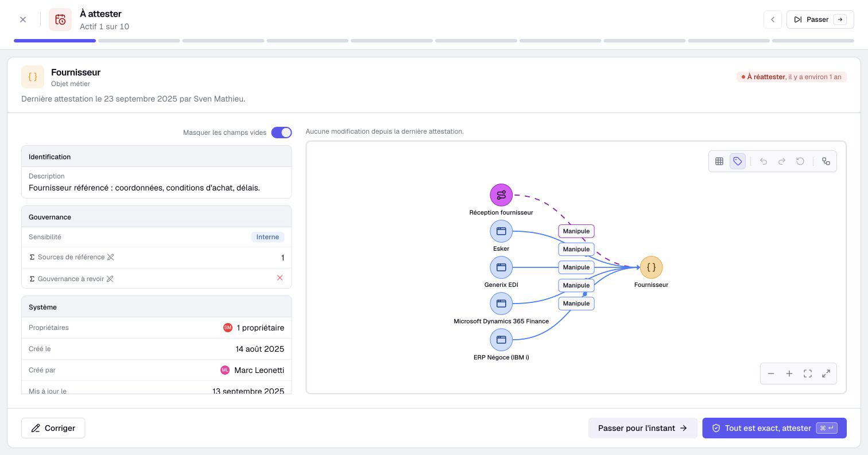The width and height of the screenshot is (868, 455).
Task: Click the Fournisseur description text
Action: click(144, 188)
